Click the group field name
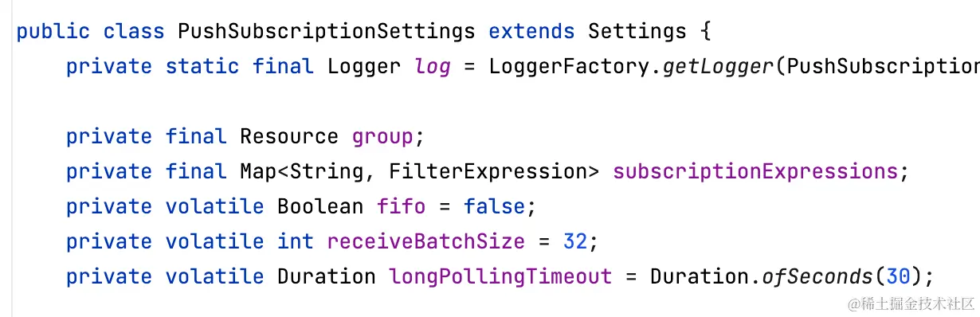 point(382,137)
